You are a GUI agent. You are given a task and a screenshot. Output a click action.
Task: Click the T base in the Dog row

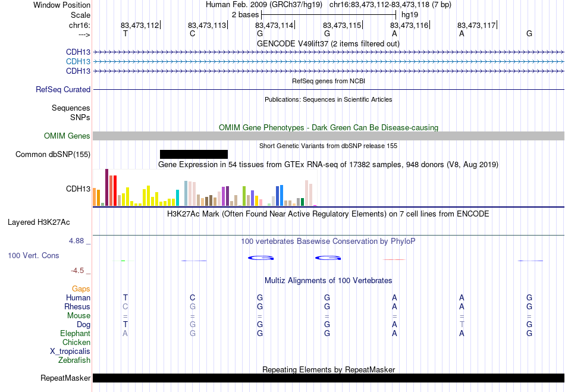pos(125,324)
